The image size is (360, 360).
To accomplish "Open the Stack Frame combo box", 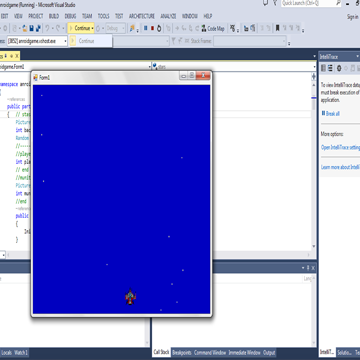I will pos(250,41).
